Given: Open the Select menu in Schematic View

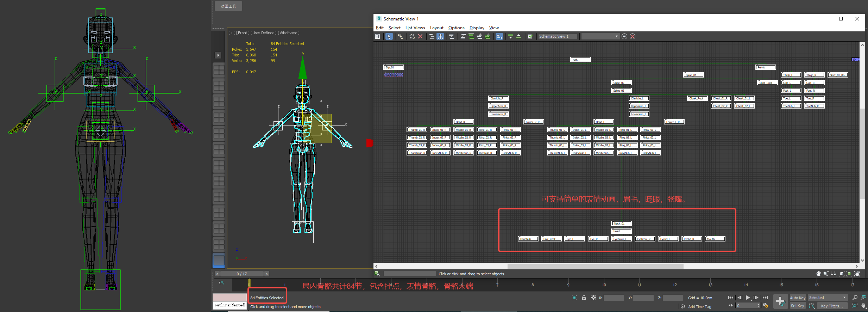Looking at the screenshot, I should click(395, 28).
